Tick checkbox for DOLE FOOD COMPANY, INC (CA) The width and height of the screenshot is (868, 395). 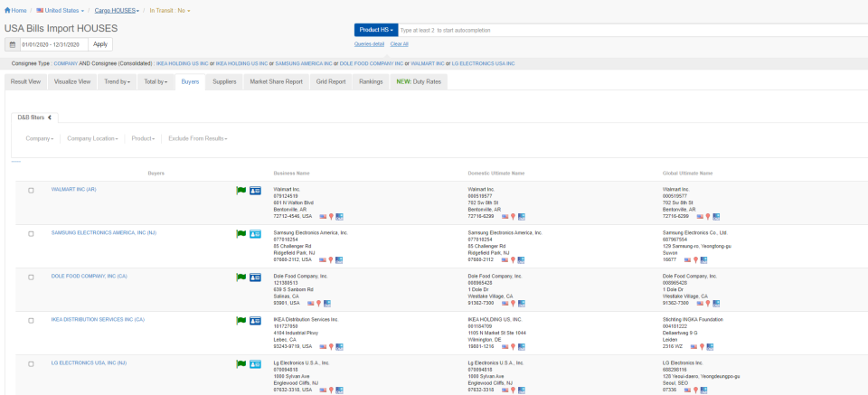31,277
